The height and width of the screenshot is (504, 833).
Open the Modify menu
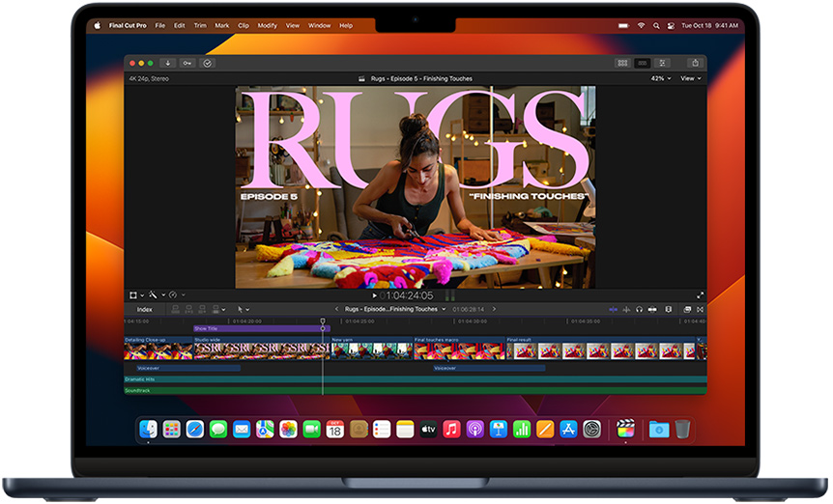(x=267, y=25)
